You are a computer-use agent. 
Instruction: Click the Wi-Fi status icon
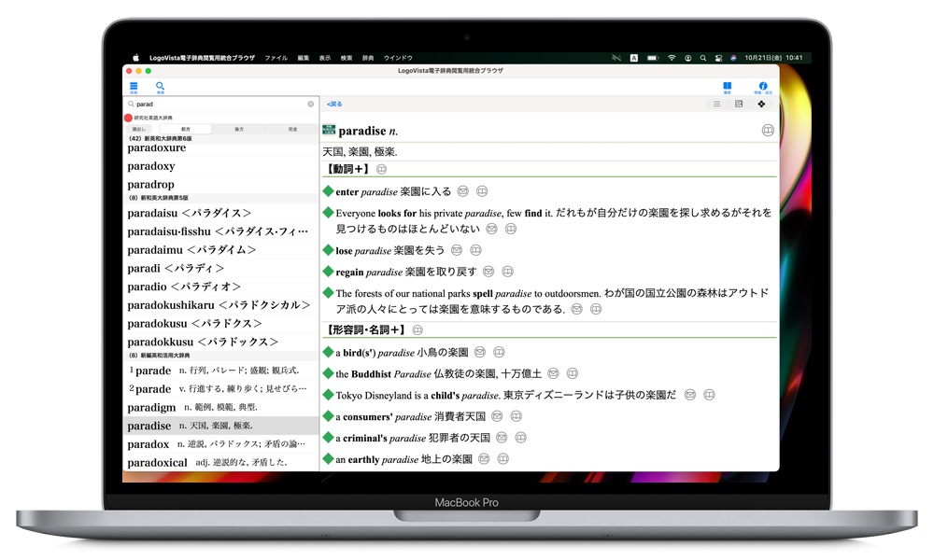[672, 58]
